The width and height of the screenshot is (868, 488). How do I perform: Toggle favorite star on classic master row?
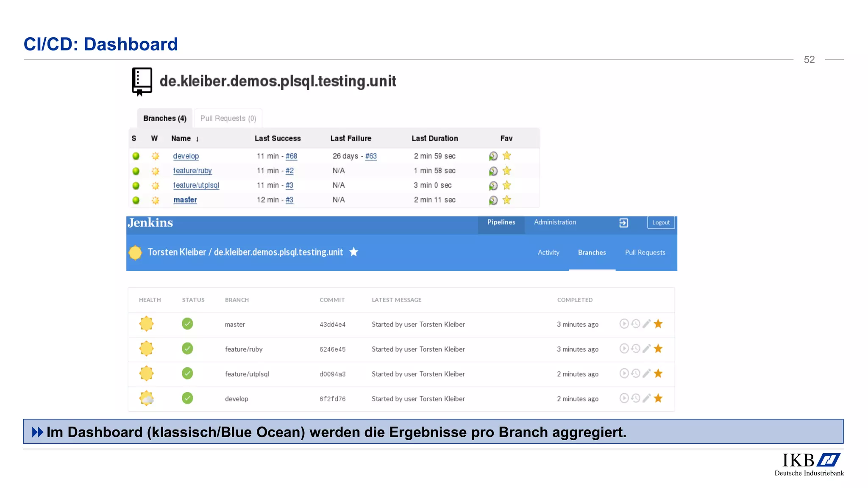click(506, 200)
